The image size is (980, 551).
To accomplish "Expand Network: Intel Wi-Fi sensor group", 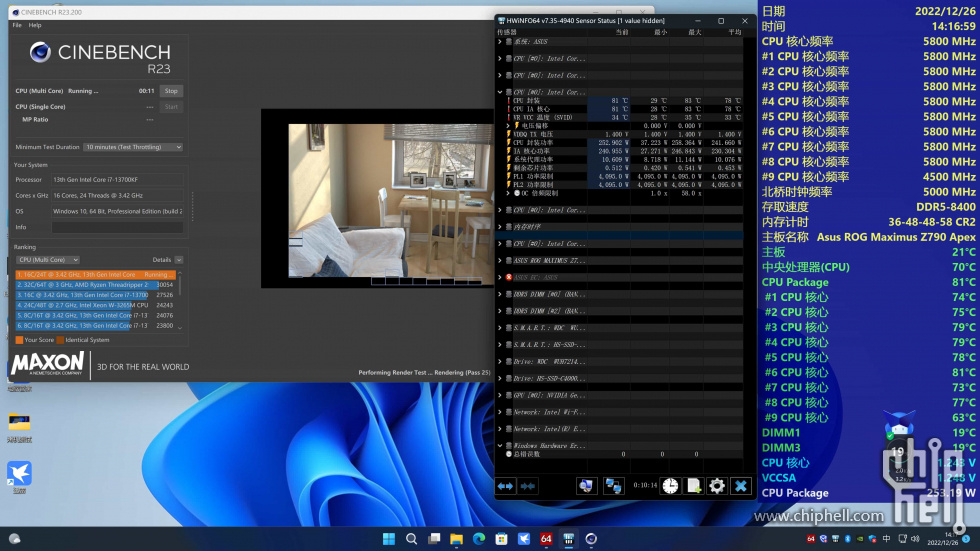I will tap(500, 412).
